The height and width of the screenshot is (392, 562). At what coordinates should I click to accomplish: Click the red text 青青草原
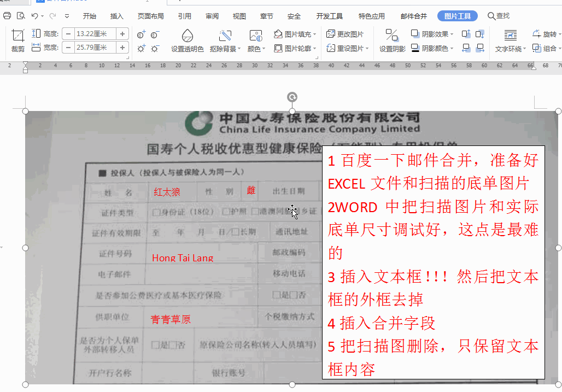(x=171, y=319)
